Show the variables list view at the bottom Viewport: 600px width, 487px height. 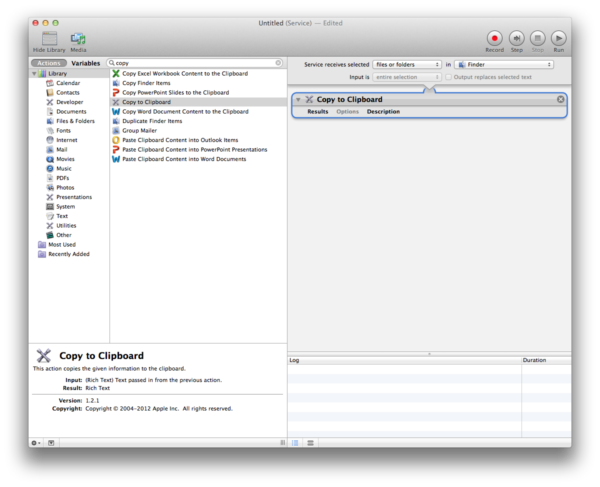pos(310,443)
